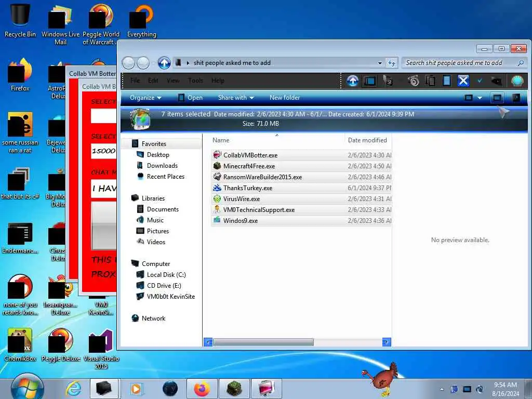Select Libraries in navigation pane
Viewport: 532px width, 399px height.
(x=153, y=198)
